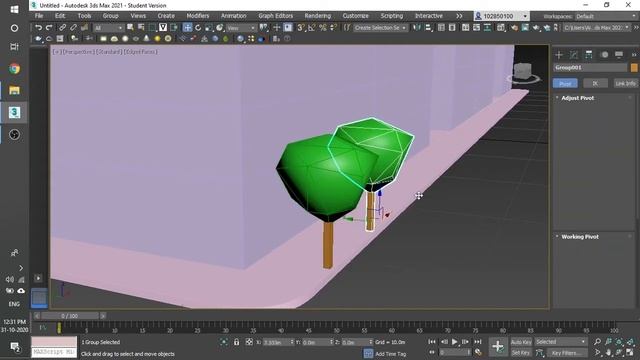This screenshot has height=360, width=640.
Task: Click the Group001 object color swatch
Action: click(x=634, y=68)
